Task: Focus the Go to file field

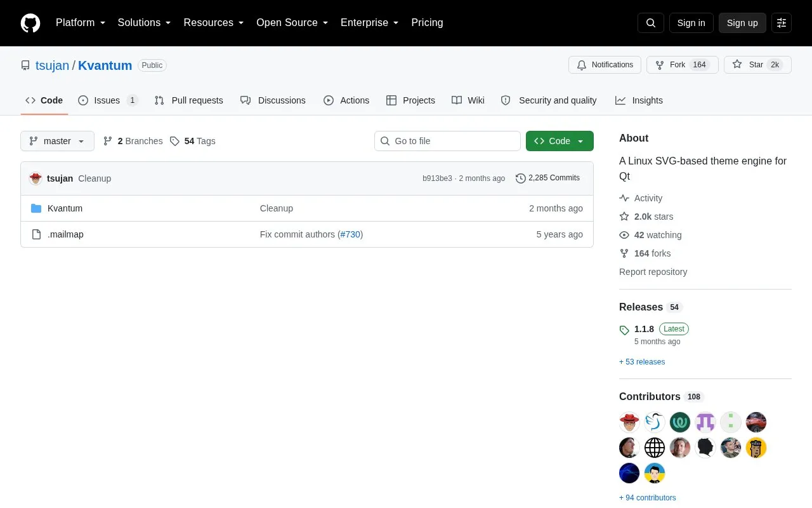Action: (x=447, y=141)
